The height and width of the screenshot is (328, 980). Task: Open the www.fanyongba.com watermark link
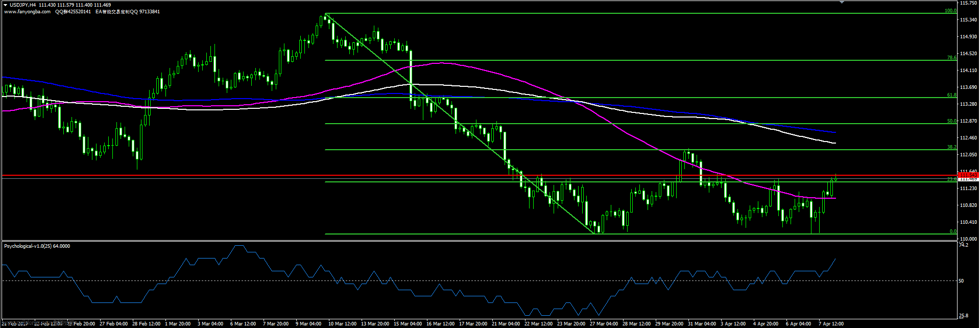click(27, 12)
